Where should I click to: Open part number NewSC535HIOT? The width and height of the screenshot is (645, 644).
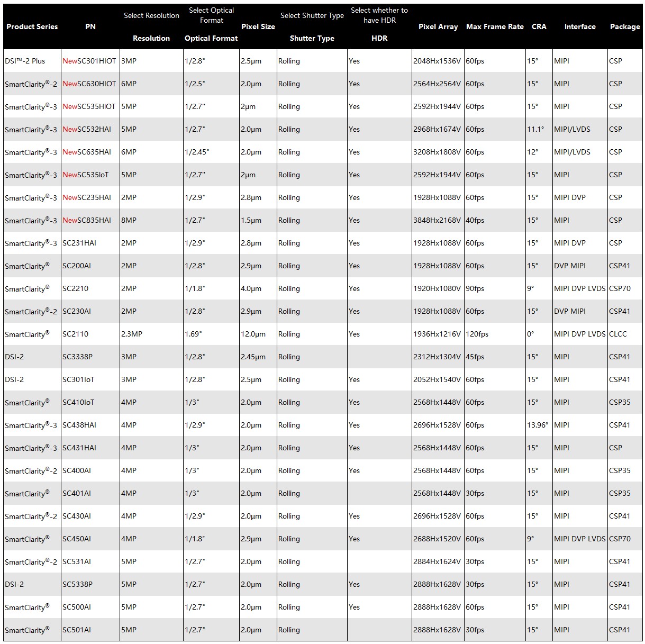(89, 106)
